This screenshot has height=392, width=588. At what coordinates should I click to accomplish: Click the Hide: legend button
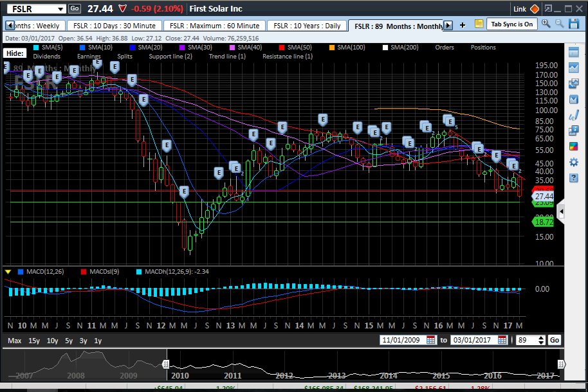click(15, 53)
